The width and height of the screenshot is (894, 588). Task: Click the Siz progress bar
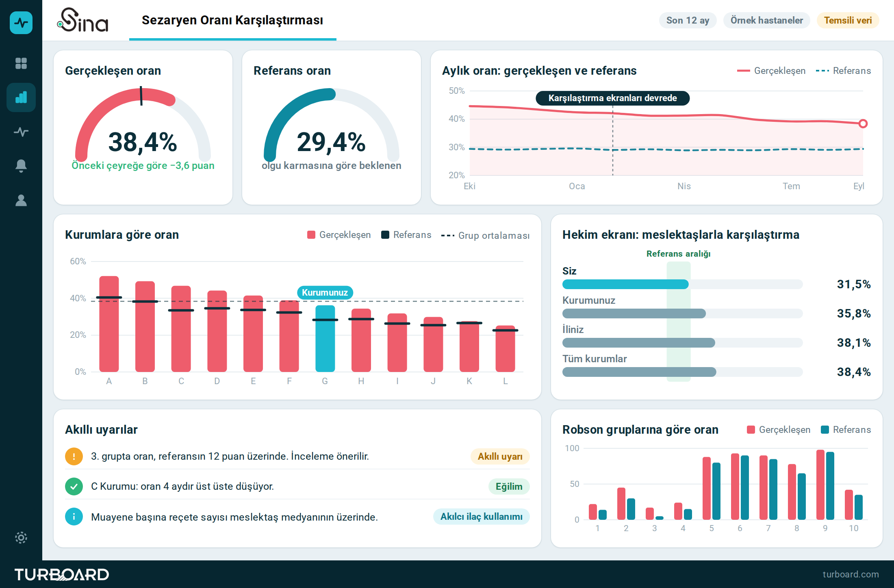click(682, 284)
